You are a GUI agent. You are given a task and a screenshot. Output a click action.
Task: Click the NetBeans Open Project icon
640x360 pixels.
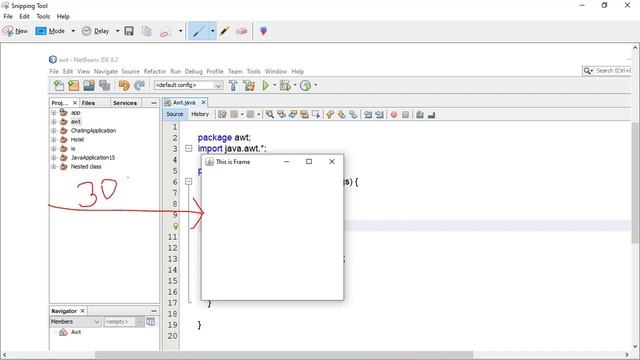[x=89, y=85]
